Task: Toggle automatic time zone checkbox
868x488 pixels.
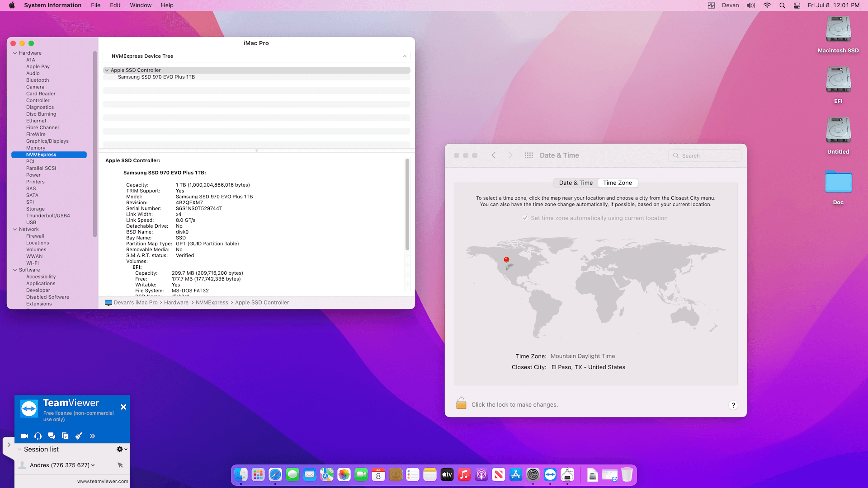Action: [x=525, y=218]
